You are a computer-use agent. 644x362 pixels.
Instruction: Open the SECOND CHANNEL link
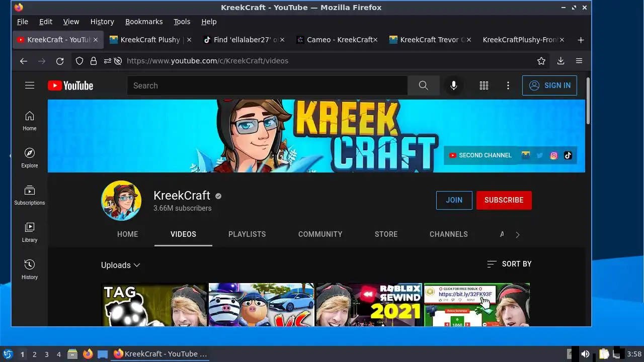point(480,155)
